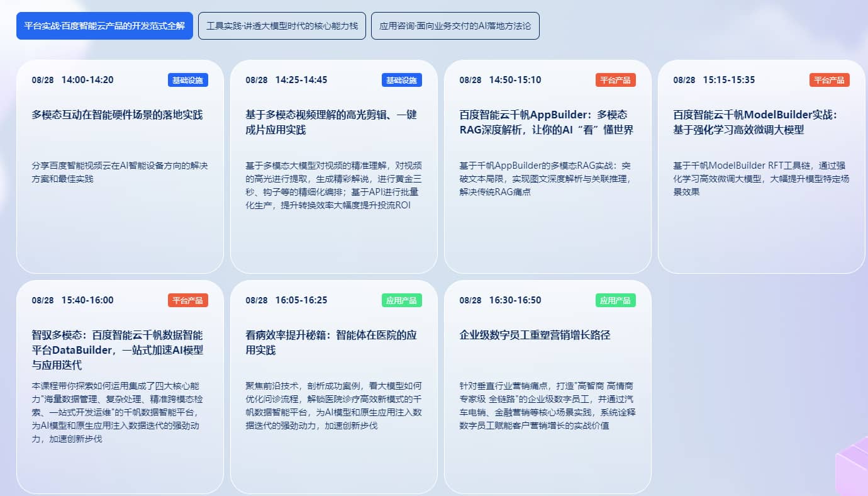Click the time text 14:50-15:10

[x=515, y=80]
